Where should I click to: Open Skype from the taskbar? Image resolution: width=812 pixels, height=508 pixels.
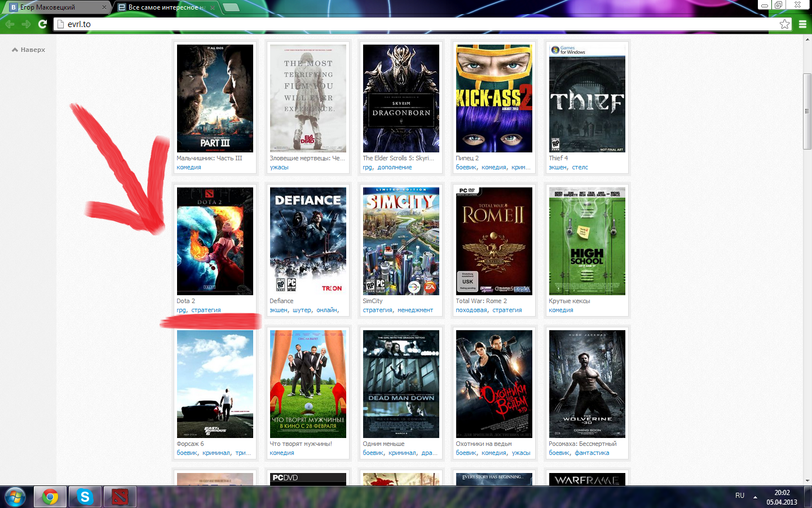(x=85, y=497)
